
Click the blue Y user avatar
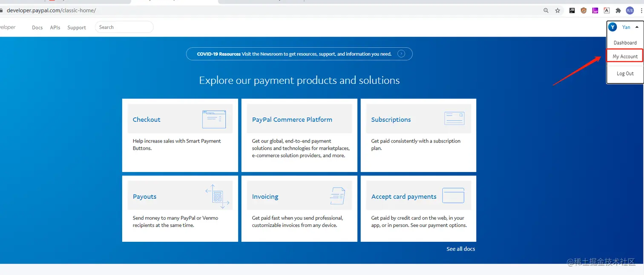pos(612,27)
